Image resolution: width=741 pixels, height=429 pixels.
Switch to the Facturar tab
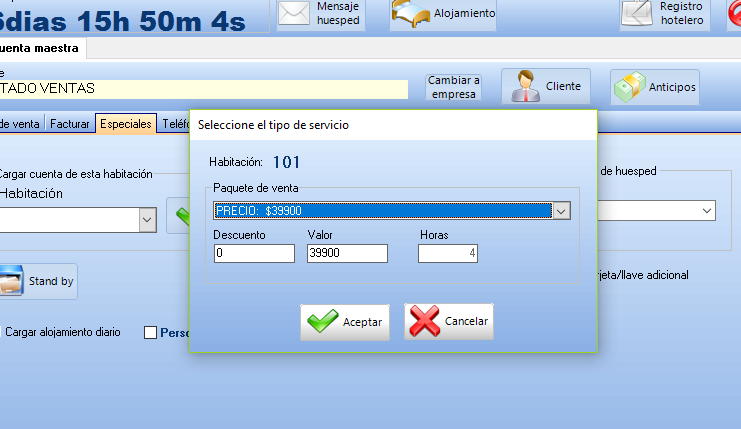coord(69,124)
